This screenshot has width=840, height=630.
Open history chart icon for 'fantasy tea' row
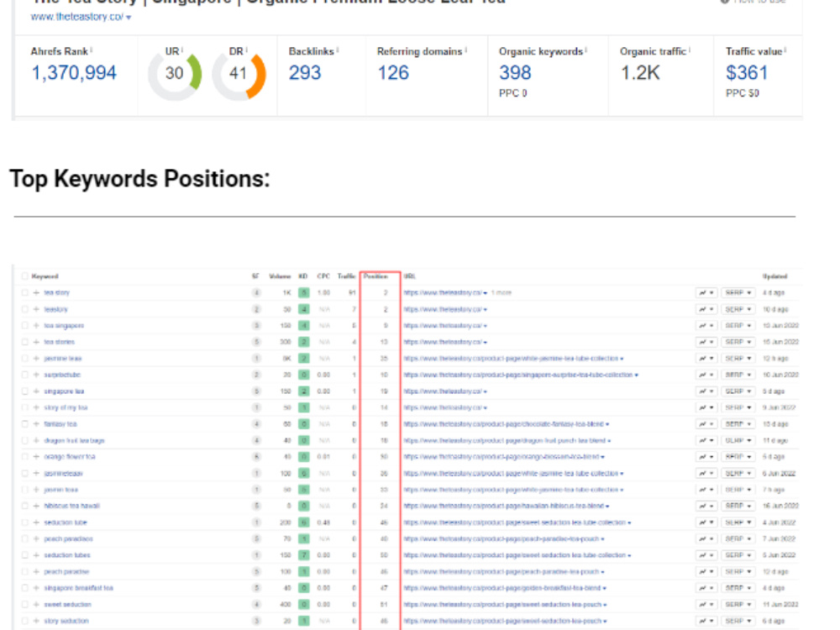(x=706, y=423)
